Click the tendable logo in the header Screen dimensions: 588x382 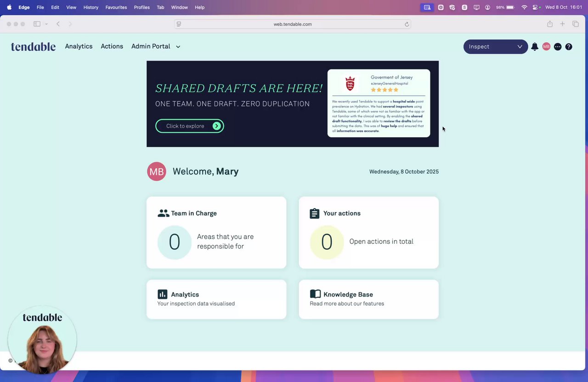tap(33, 46)
